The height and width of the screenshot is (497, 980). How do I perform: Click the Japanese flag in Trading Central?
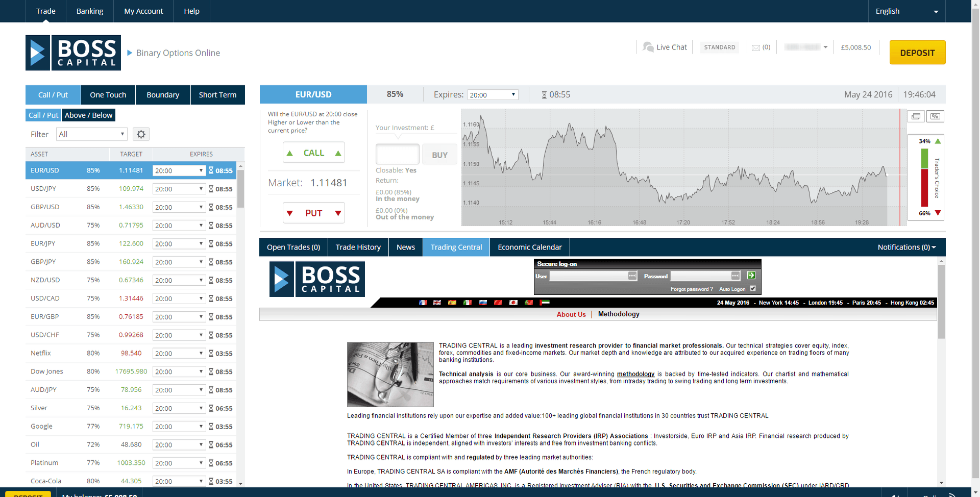[513, 303]
